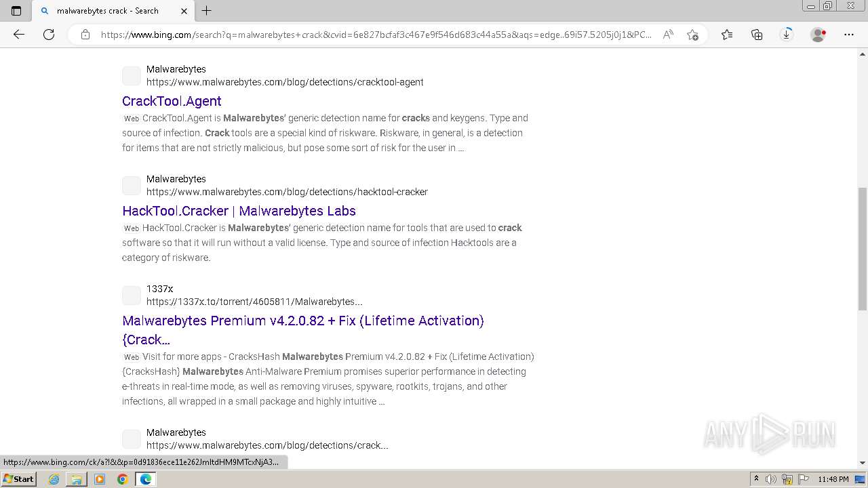Open File Explorer from taskbar
Viewport: 868px width, 488px height.
[77, 479]
